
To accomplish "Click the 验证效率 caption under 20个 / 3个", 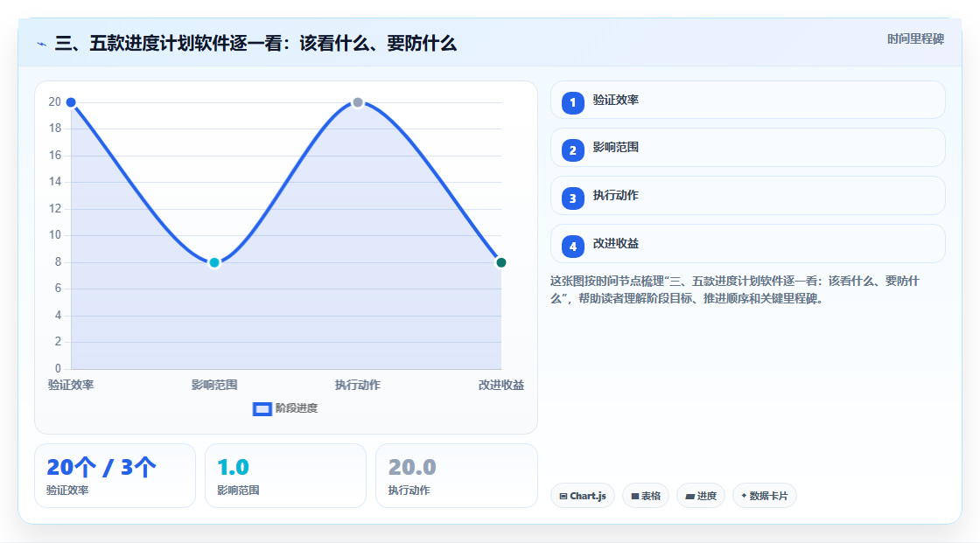I will (67, 491).
